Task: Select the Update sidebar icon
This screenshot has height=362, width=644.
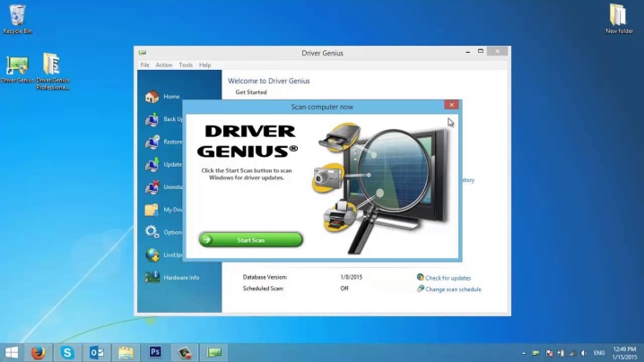Action: click(152, 164)
